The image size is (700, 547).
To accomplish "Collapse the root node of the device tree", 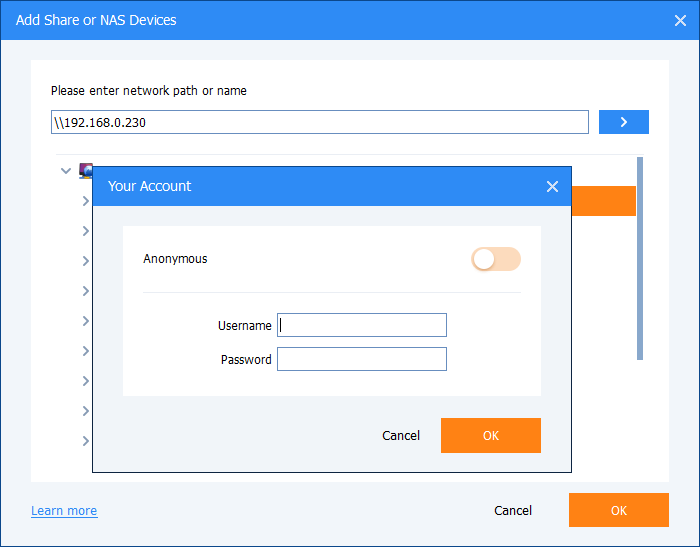I will pos(66,171).
